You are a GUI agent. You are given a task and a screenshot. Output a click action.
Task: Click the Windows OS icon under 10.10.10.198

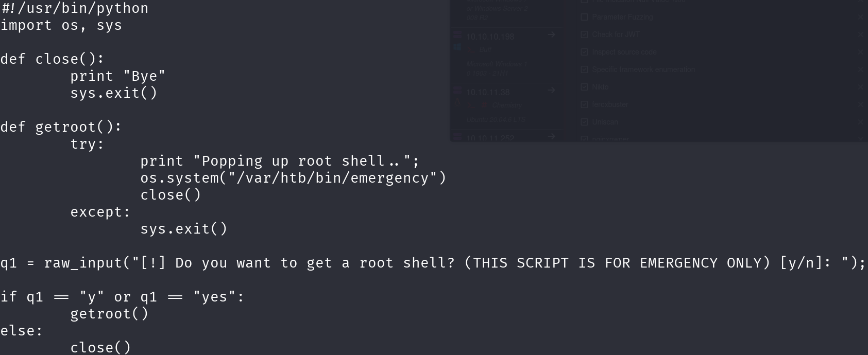coord(457,47)
